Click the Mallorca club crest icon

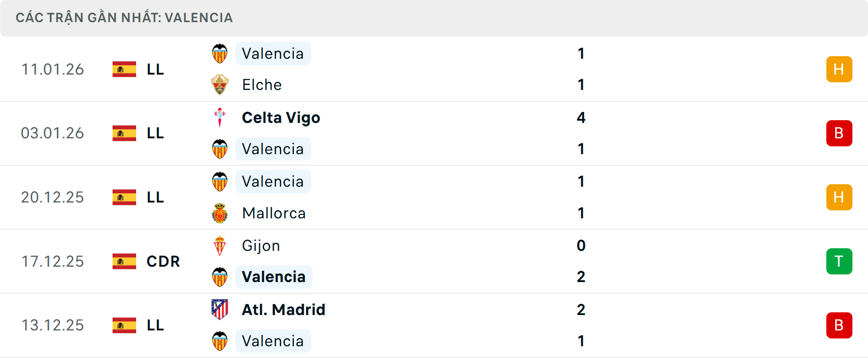point(220,213)
